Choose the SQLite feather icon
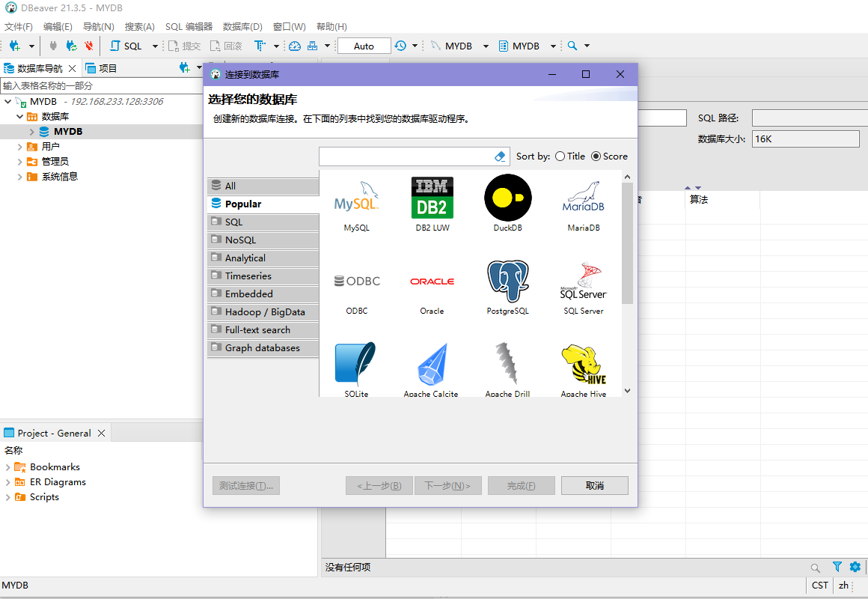This screenshot has width=868, height=599. [x=355, y=363]
